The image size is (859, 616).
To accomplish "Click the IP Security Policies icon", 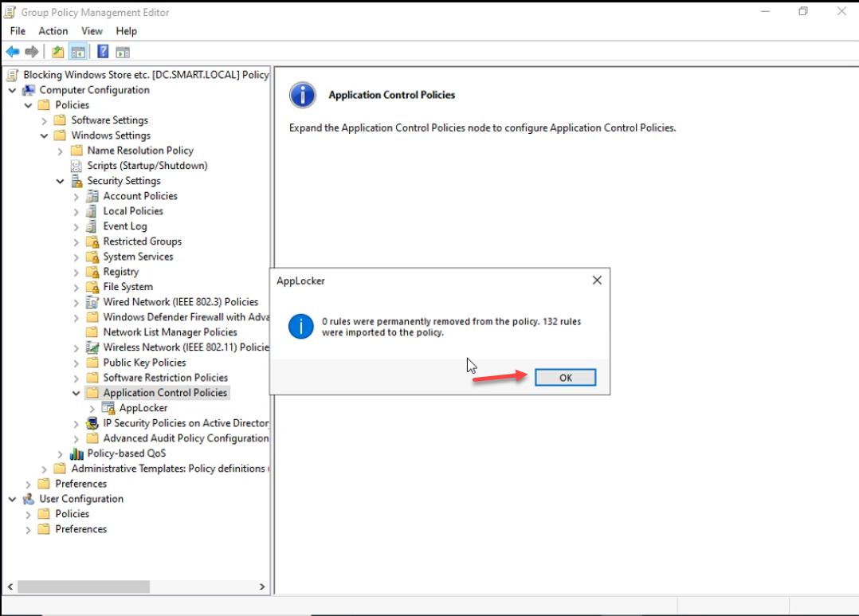I will (92, 423).
